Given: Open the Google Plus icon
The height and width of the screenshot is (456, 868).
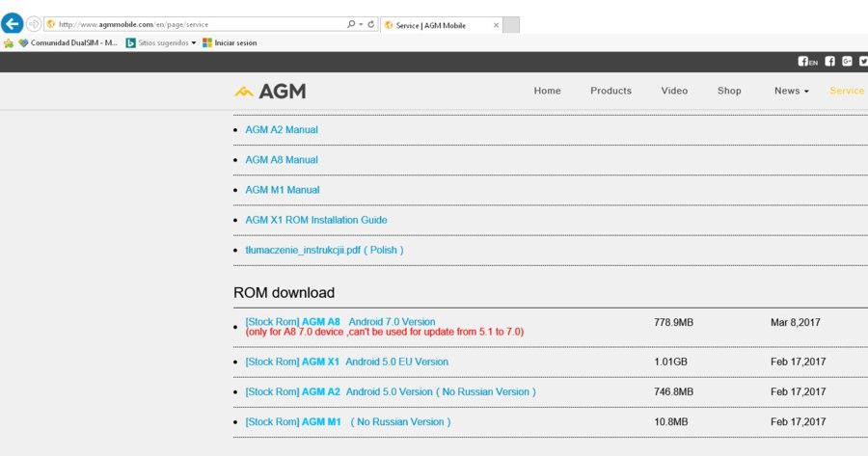Looking at the screenshot, I should click(847, 62).
